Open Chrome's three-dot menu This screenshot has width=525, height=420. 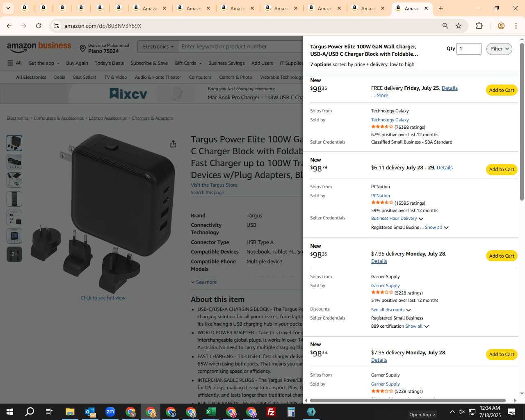[516, 26]
